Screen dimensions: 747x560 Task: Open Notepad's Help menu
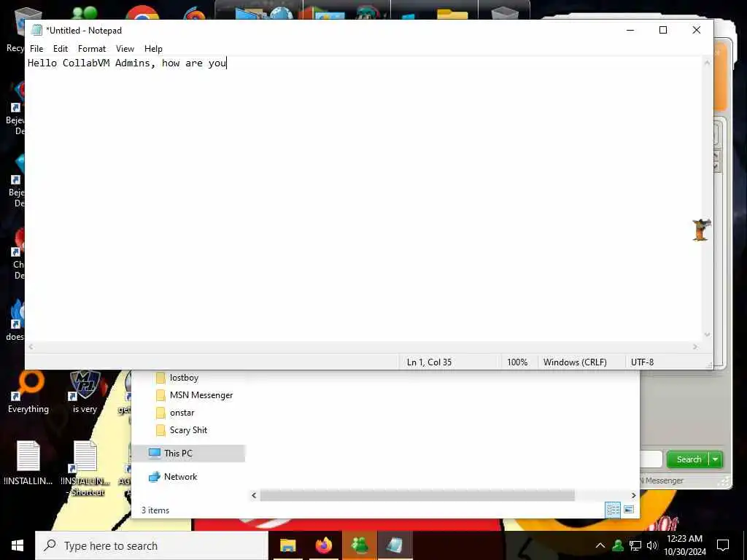(x=153, y=49)
